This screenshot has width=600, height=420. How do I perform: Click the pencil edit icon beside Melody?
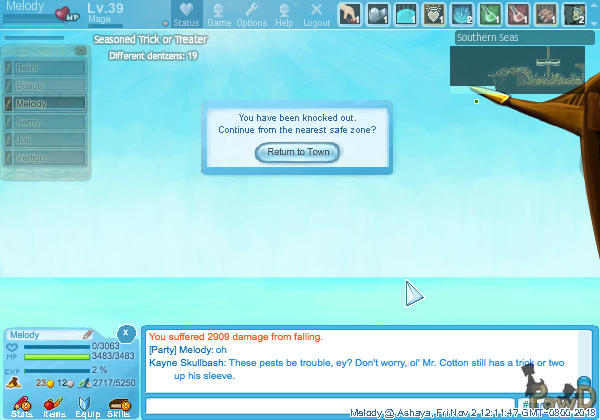click(x=87, y=334)
